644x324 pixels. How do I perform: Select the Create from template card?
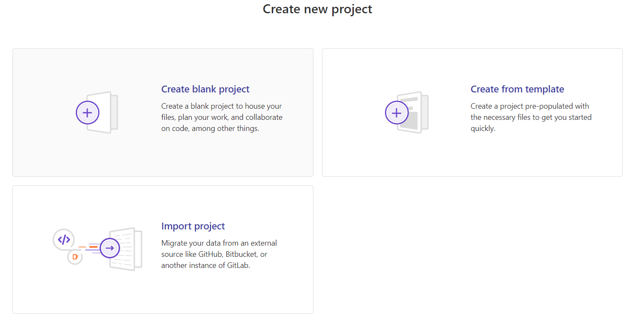[472, 112]
